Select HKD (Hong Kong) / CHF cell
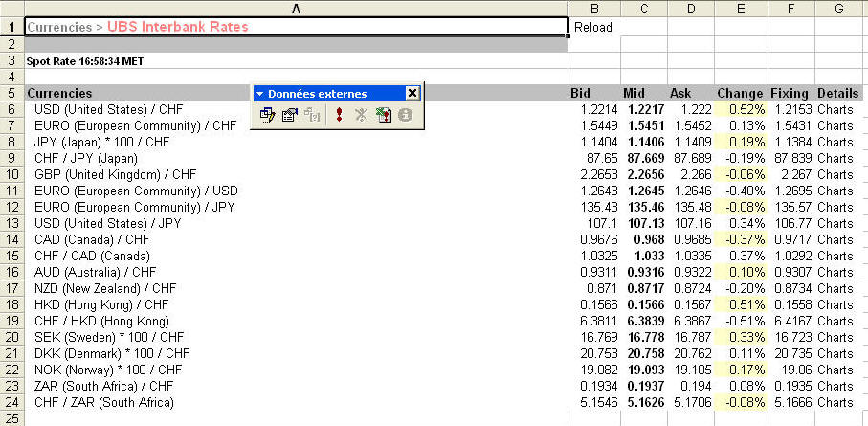 296,304
